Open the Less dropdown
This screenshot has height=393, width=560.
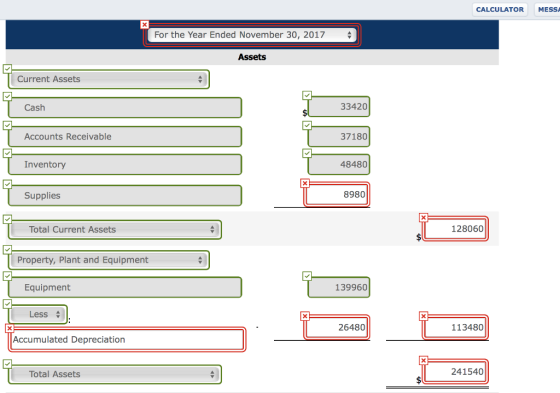pyautogui.click(x=38, y=314)
